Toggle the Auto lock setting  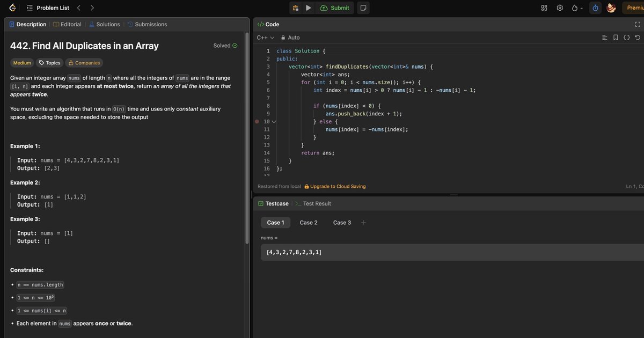[x=290, y=38]
